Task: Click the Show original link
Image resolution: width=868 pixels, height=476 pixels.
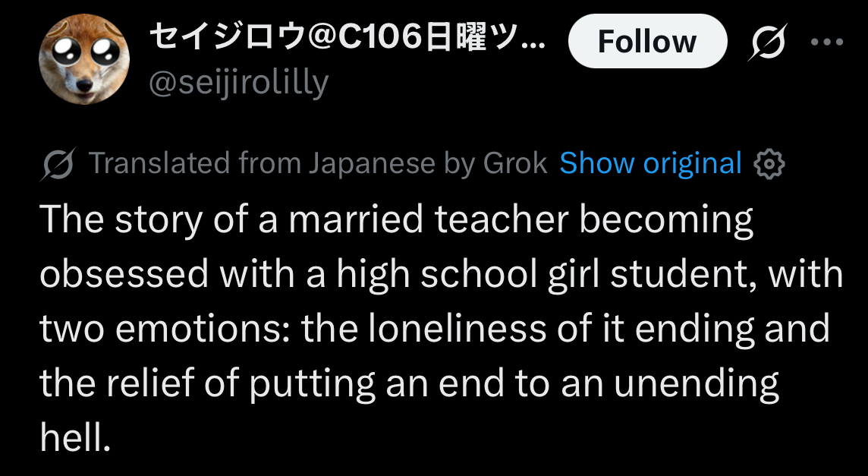Action: coord(650,163)
